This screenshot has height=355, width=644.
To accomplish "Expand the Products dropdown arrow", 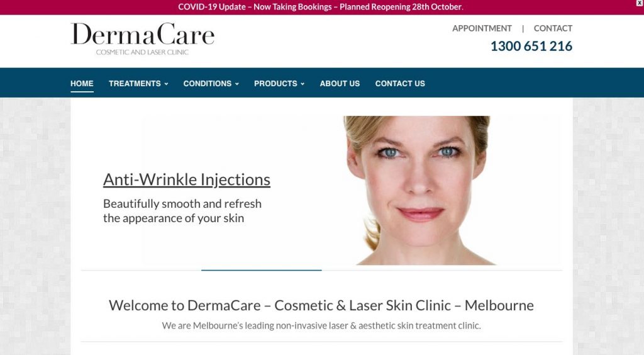I will [303, 84].
